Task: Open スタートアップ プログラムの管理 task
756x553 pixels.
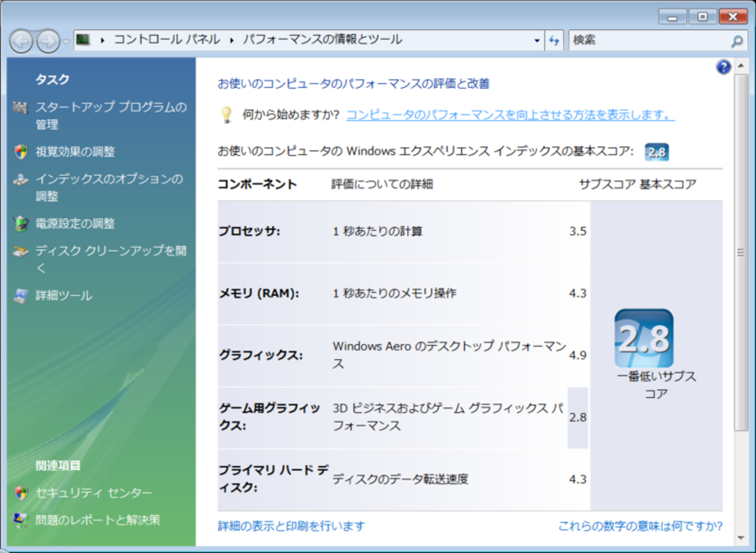Action: point(111,116)
